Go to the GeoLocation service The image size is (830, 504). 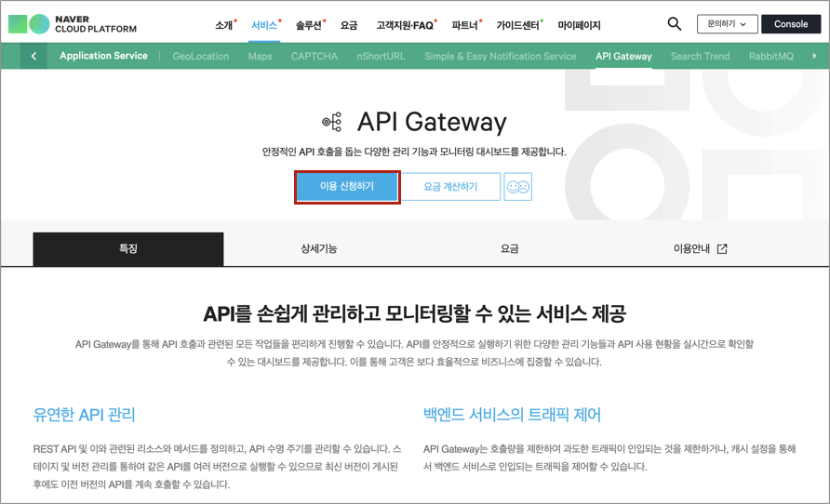(x=201, y=56)
